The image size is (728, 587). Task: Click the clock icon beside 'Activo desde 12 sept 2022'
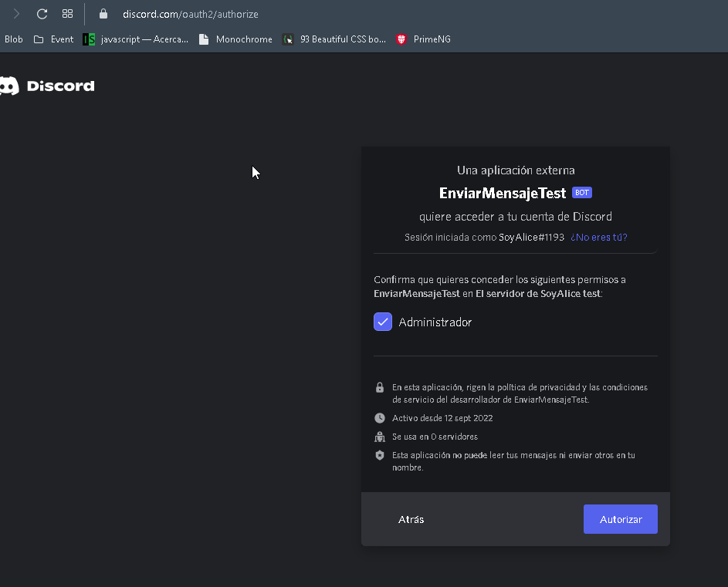(x=379, y=417)
